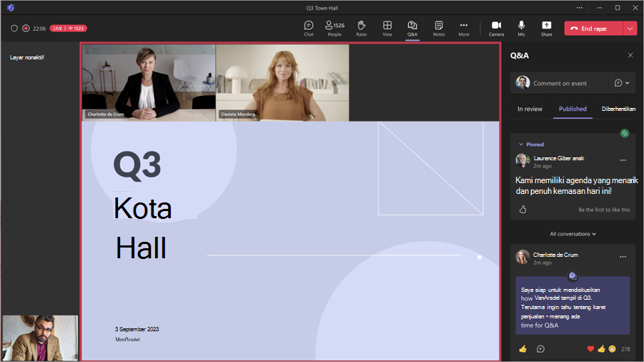Share your screen
This screenshot has width=644, height=362.
click(547, 29)
